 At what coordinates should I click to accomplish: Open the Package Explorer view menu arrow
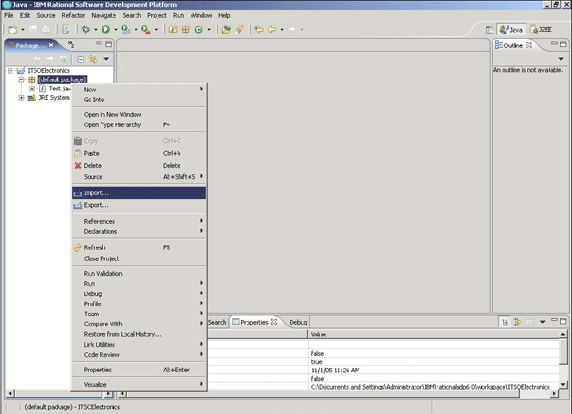[106, 59]
